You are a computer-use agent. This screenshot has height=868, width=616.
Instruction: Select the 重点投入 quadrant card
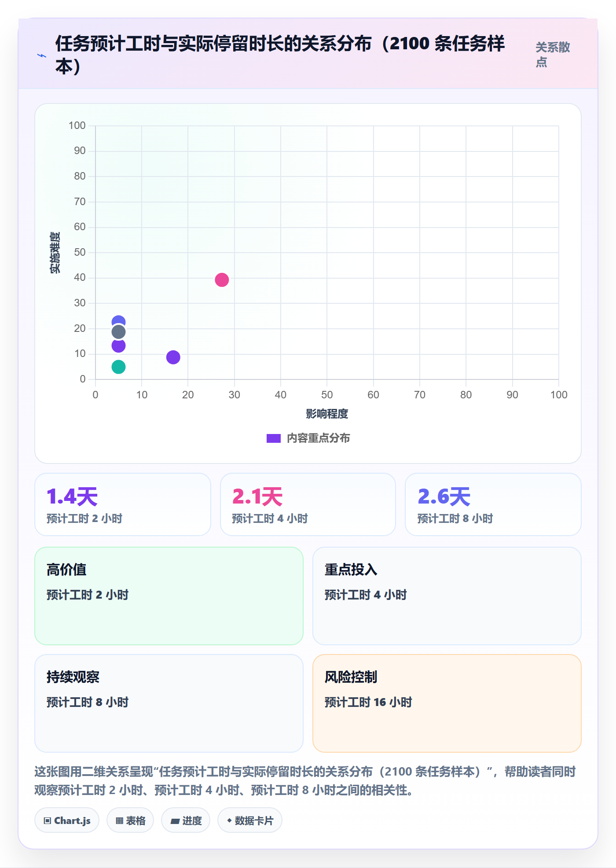click(x=447, y=596)
